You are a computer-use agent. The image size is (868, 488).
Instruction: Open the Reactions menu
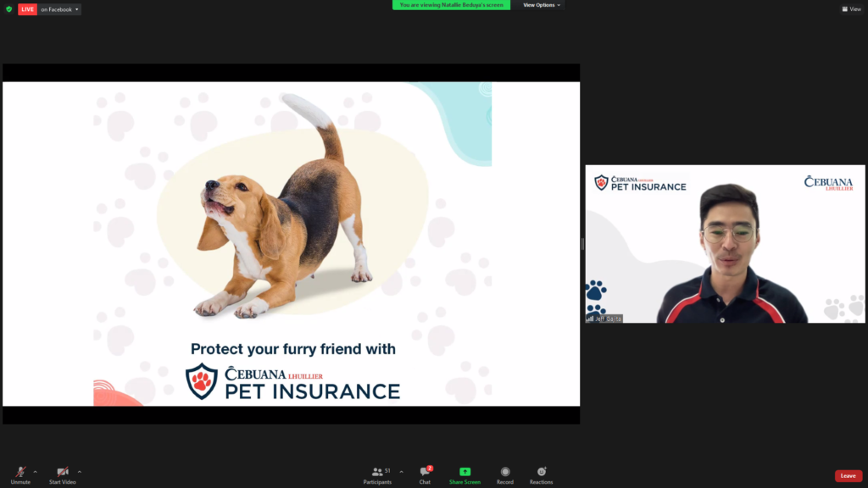coord(542,475)
